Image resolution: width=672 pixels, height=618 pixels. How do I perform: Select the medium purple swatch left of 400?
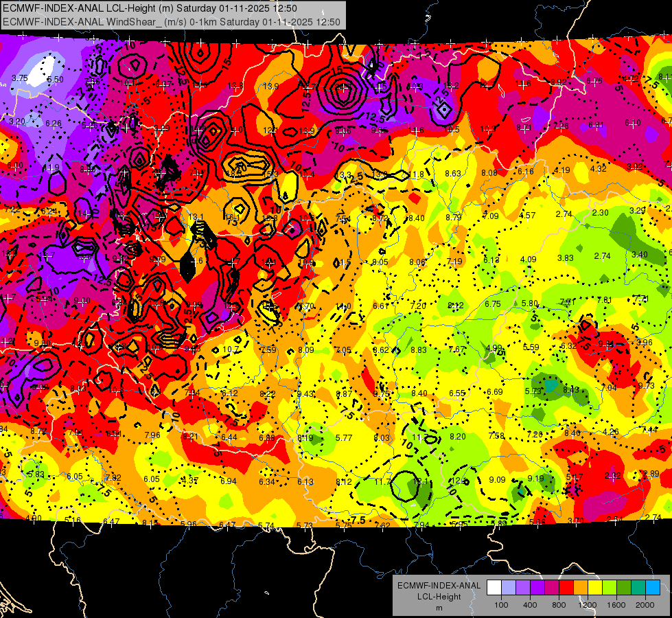pyautogui.click(x=523, y=588)
